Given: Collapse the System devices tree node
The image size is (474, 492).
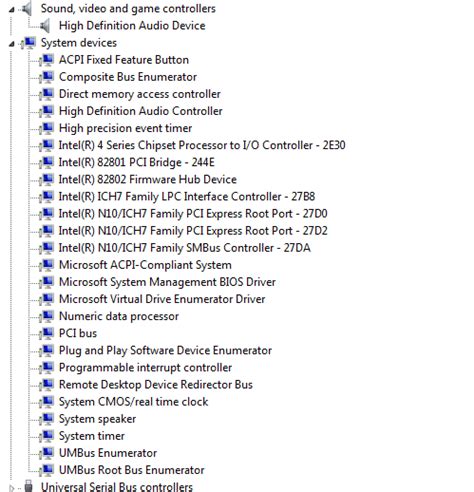Looking at the screenshot, I should [12, 44].
